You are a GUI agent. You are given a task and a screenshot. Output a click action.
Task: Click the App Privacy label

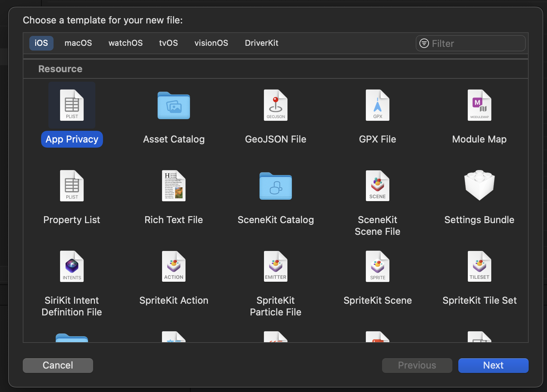[x=72, y=139]
